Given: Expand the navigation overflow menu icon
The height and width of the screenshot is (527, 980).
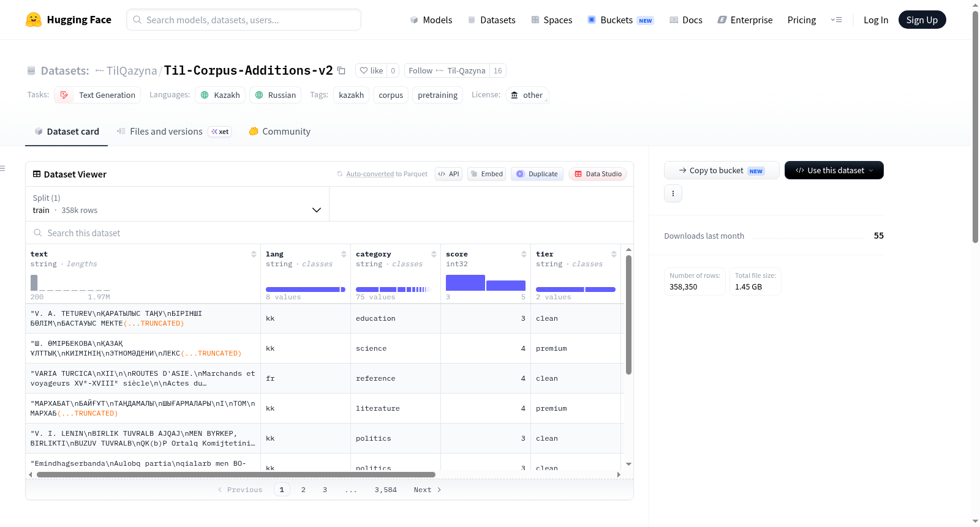Looking at the screenshot, I should 836,20.
